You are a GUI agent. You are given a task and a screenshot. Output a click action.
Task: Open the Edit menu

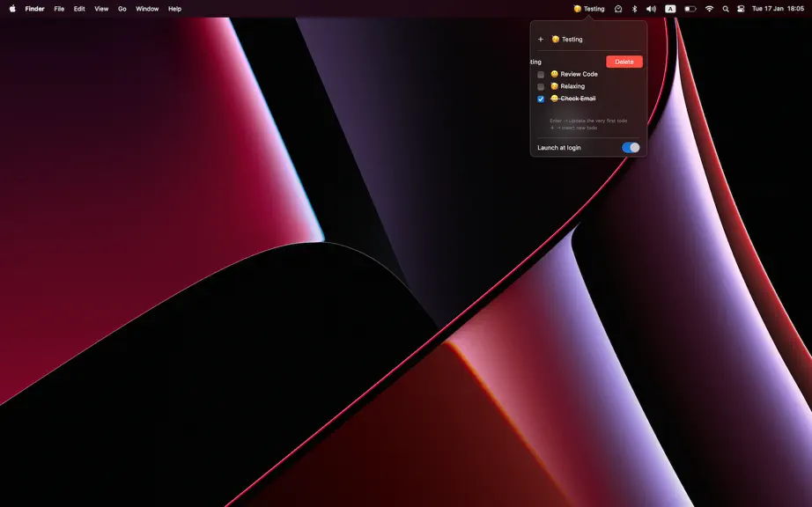coord(79,9)
